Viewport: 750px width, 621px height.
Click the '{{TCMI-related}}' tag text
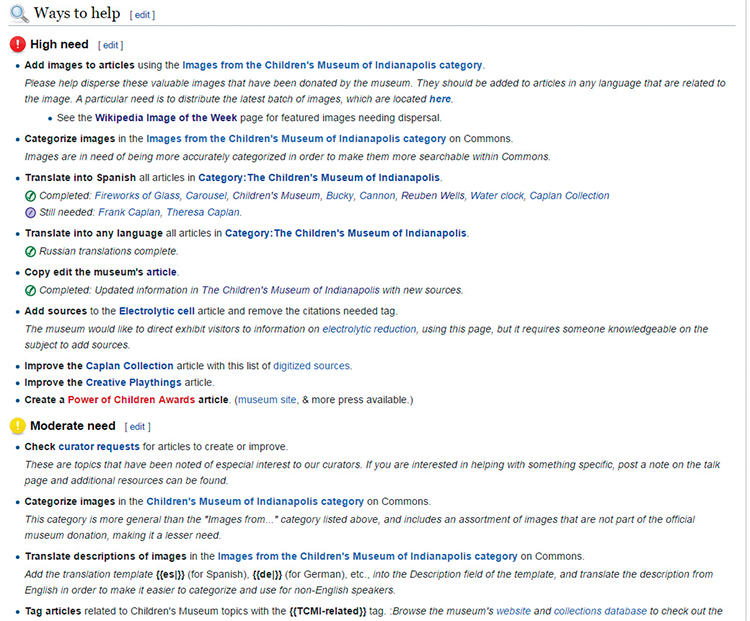pos(328,611)
